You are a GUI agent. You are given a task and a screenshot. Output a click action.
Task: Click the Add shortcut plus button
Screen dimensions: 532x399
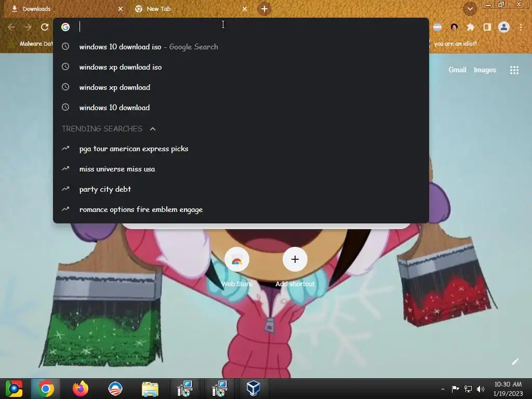pos(295,260)
